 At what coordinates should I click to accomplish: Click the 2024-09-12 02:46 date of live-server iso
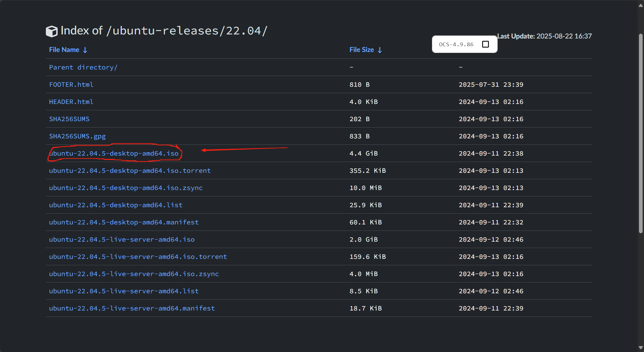pos(491,239)
